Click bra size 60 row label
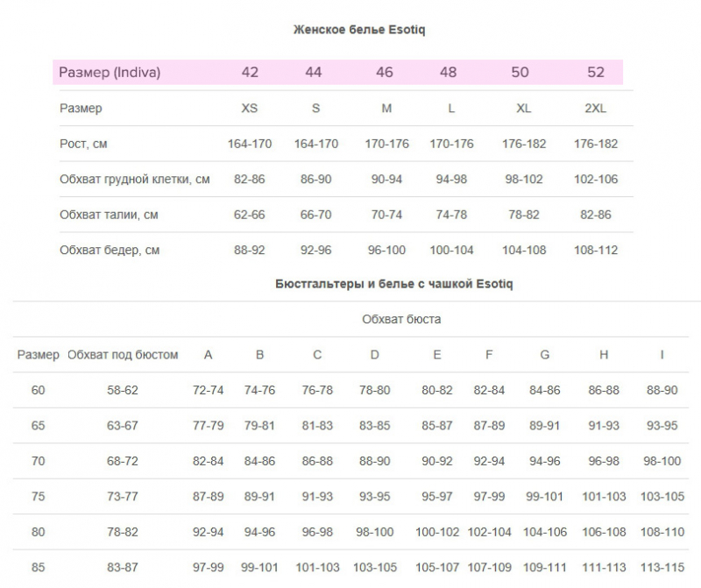The height and width of the screenshot is (588, 701). point(38,390)
